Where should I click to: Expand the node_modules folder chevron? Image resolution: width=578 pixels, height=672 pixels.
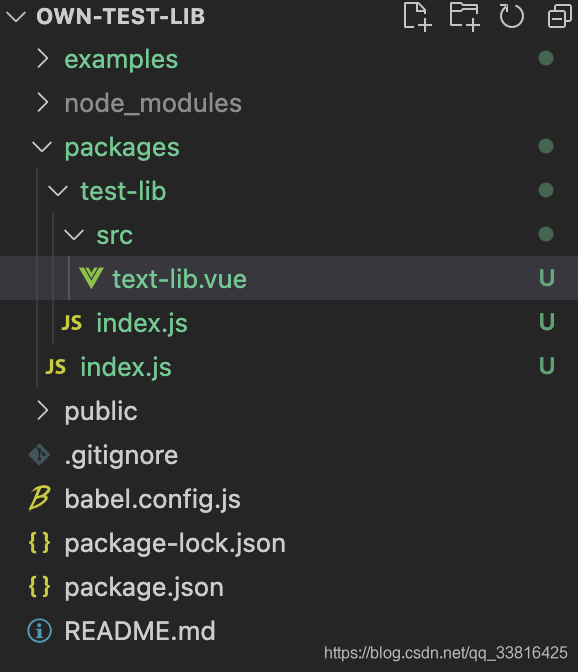tap(42, 102)
